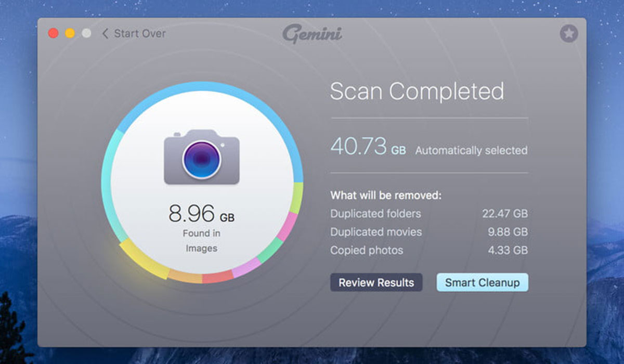Click the 'Scan Completed' heading
This screenshot has height=364, width=624.
click(x=417, y=92)
